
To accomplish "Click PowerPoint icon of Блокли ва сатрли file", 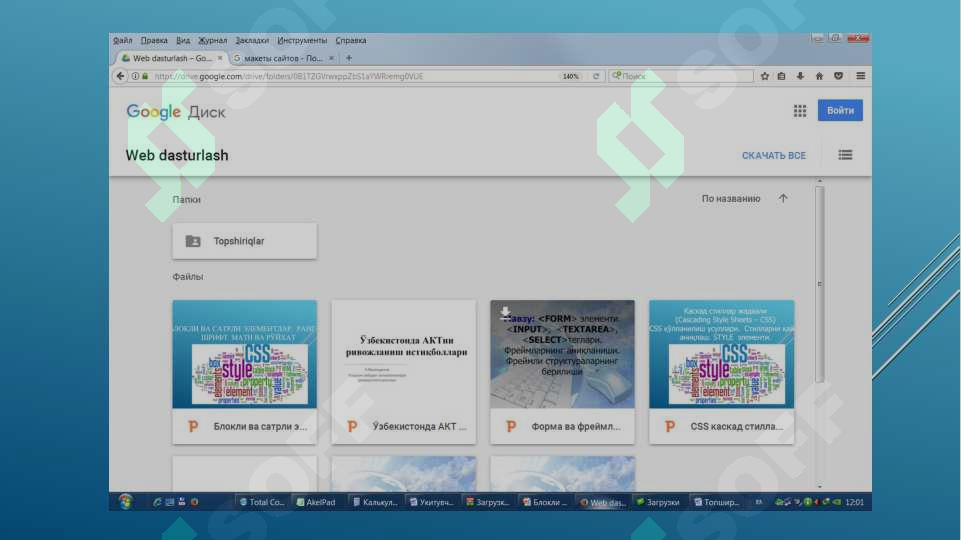I will [x=193, y=426].
